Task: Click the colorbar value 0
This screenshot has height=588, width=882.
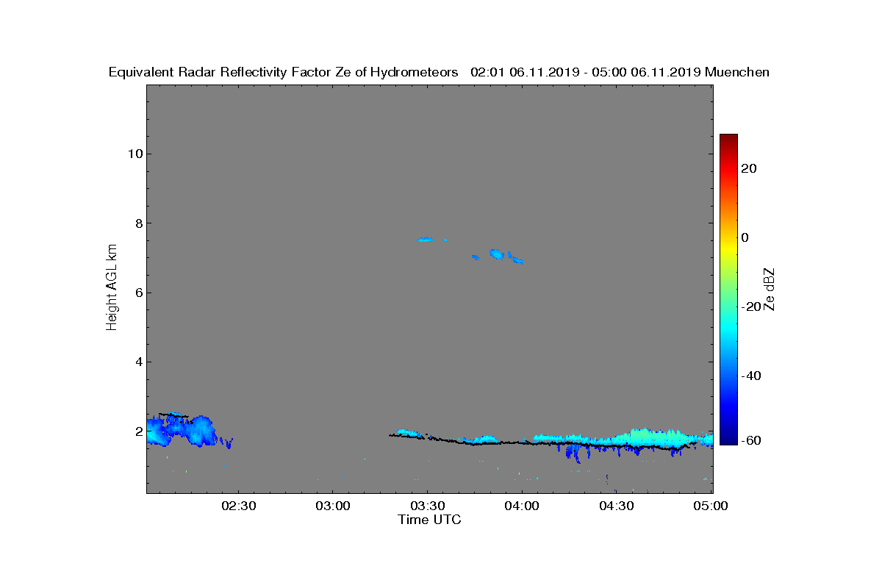Action: [x=745, y=237]
